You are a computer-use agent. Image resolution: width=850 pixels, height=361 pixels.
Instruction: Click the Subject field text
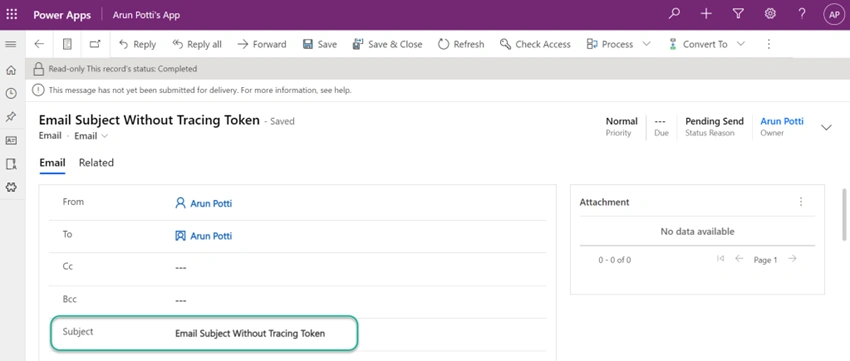pos(250,333)
